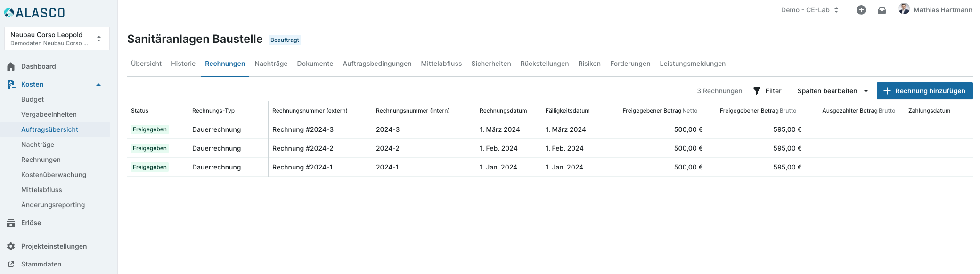
Task: Open the Dashboard home icon
Action: (11, 66)
